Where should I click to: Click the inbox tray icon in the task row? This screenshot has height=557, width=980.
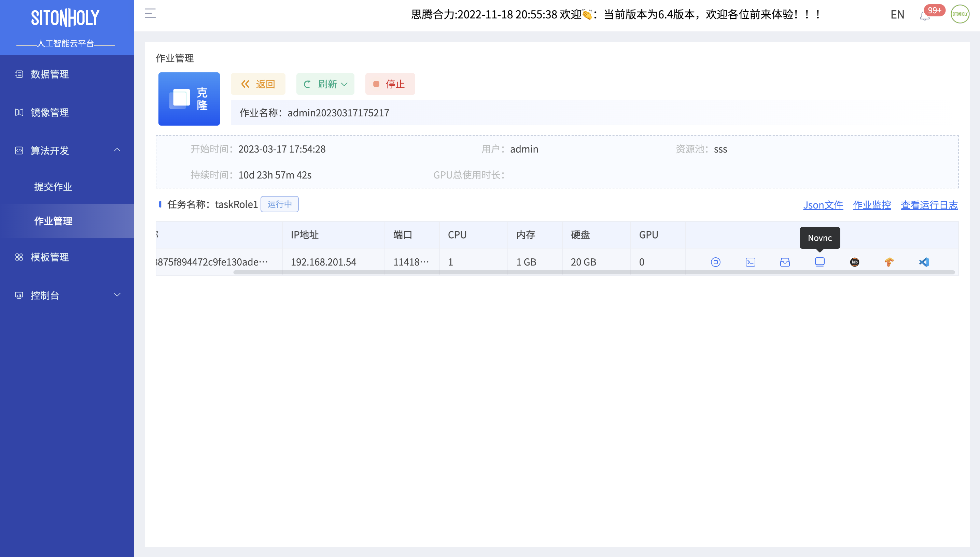tap(785, 262)
